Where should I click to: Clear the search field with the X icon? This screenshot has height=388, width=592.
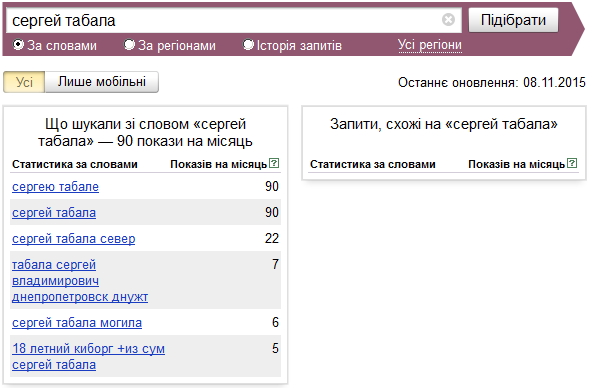448,19
